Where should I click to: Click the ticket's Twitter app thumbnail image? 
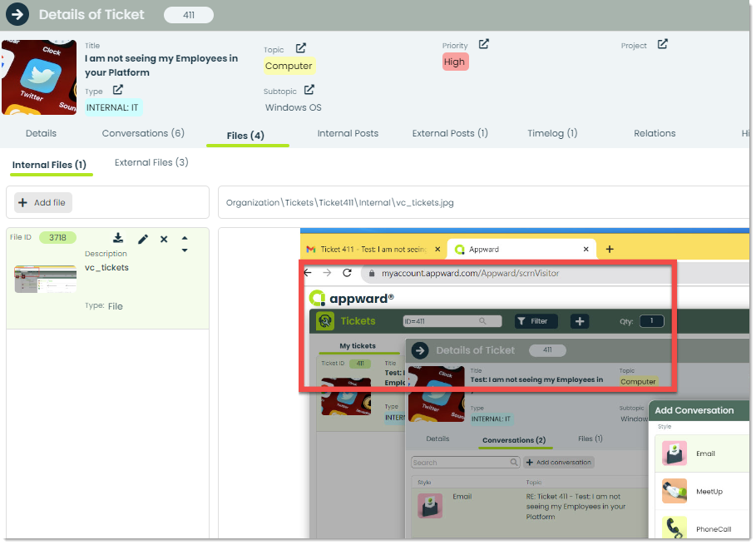[x=39, y=77]
